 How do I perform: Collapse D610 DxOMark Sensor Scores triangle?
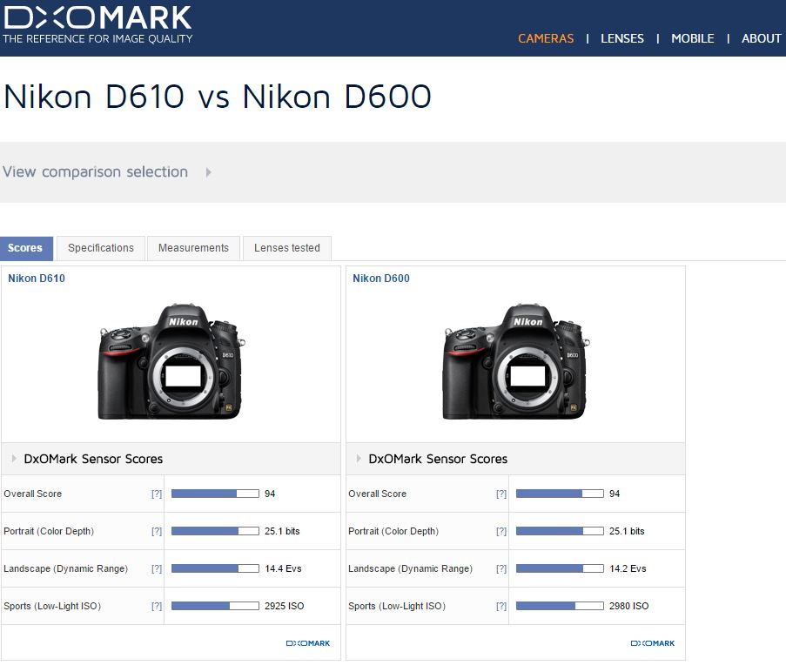14,458
